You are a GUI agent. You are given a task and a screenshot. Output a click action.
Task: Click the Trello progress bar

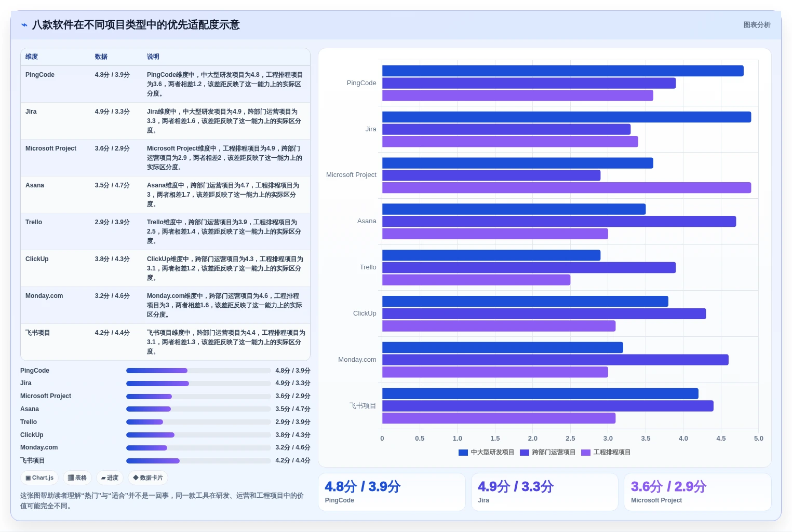[x=198, y=422]
